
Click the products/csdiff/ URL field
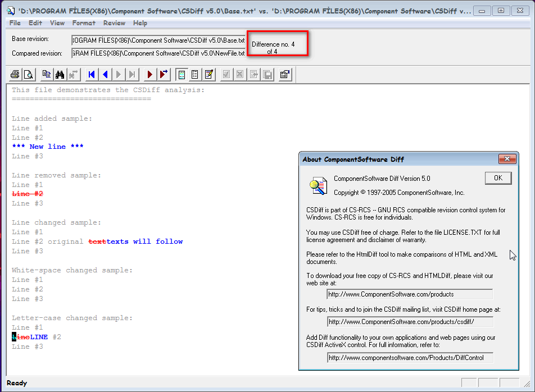(x=410, y=322)
